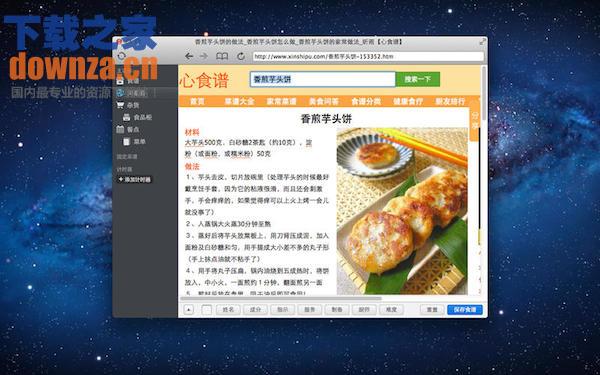The image size is (600, 375).
Task: Click the fried taro cake photo
Action: tap(402, 211)
